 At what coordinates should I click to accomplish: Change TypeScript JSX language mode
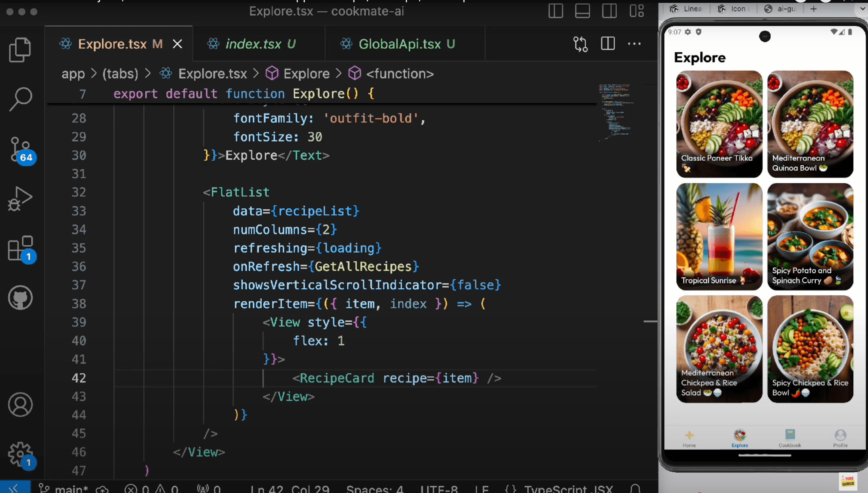(559, 489)
